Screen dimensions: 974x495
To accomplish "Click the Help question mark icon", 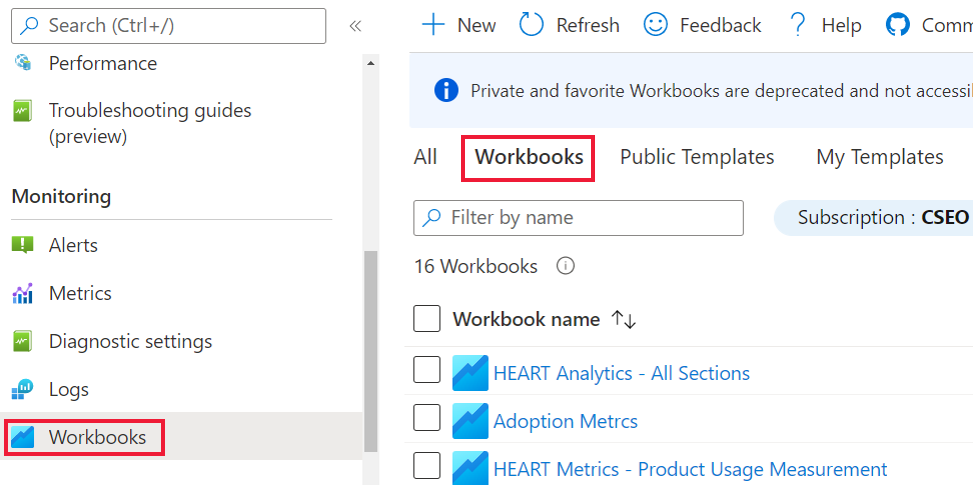I will [x=797, y=25].
